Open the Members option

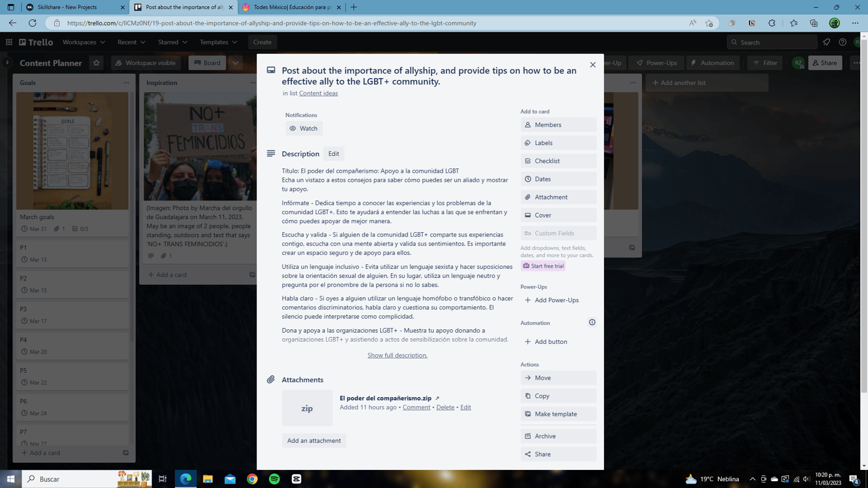558,125
